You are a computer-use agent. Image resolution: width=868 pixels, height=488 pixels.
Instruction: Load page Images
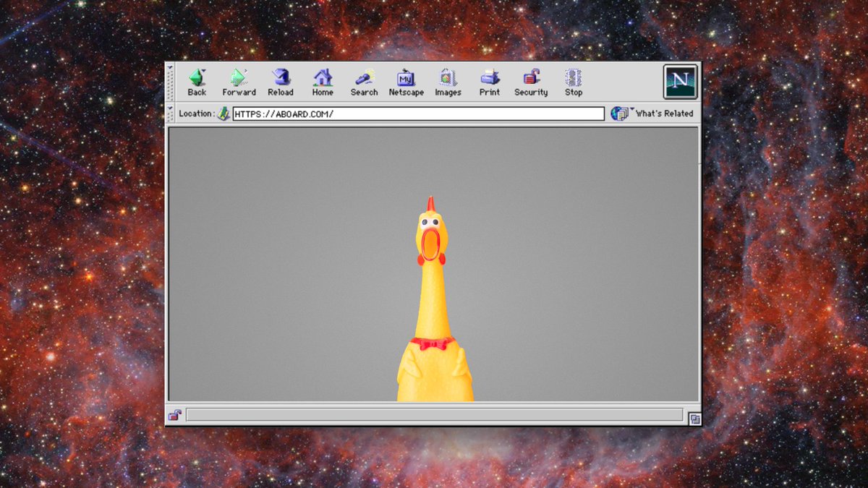pyautogui.click(x=448, y=82)
